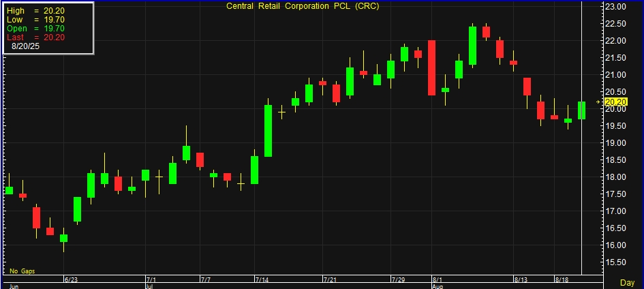Click the 8/13 date axis label

pos(521,279)
